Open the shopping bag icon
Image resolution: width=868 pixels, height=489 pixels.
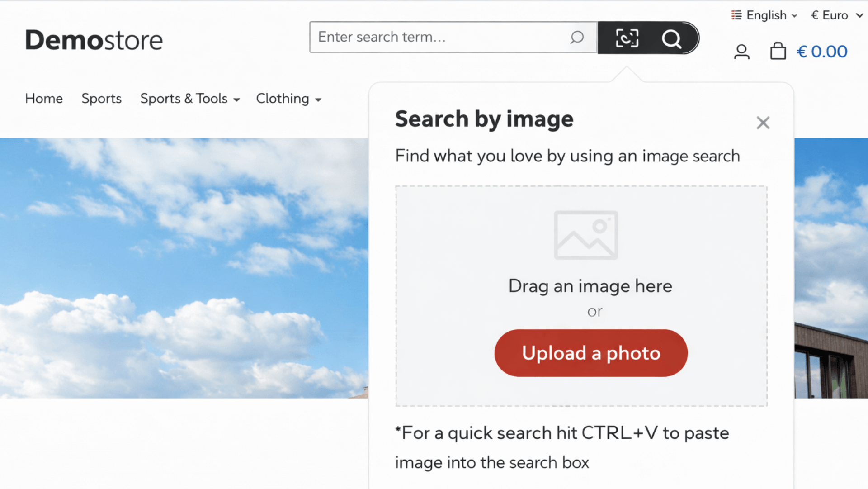point(778,51)
